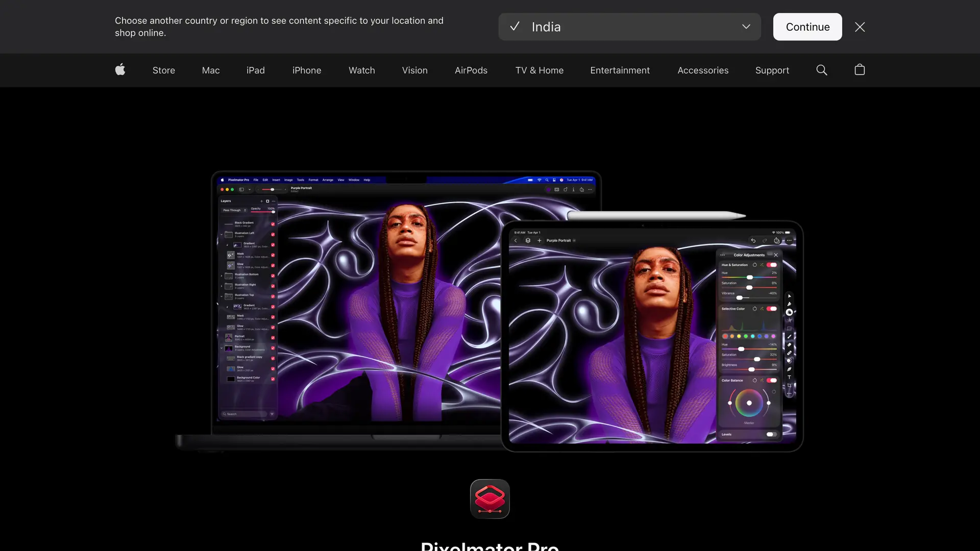980x551 pixels.
Task: Select the Effects star tool on iPad
Action: [x=789, y=320]
